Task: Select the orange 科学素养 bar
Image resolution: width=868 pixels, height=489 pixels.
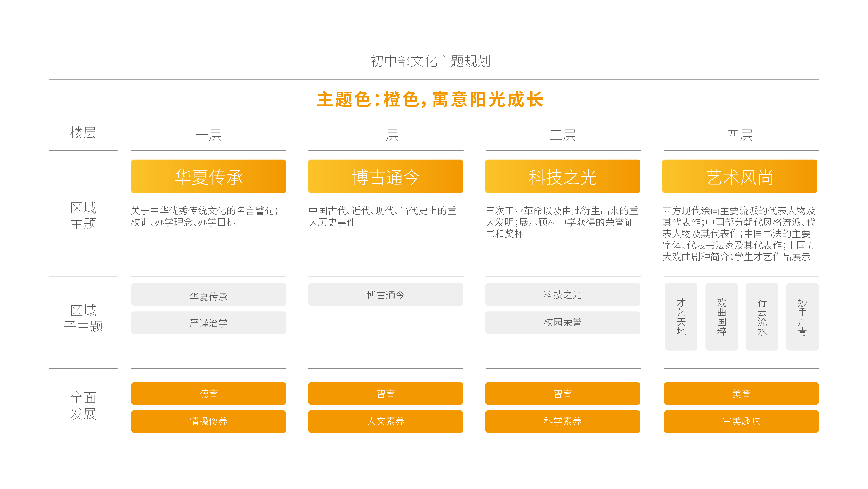Action: pos(562,421)
